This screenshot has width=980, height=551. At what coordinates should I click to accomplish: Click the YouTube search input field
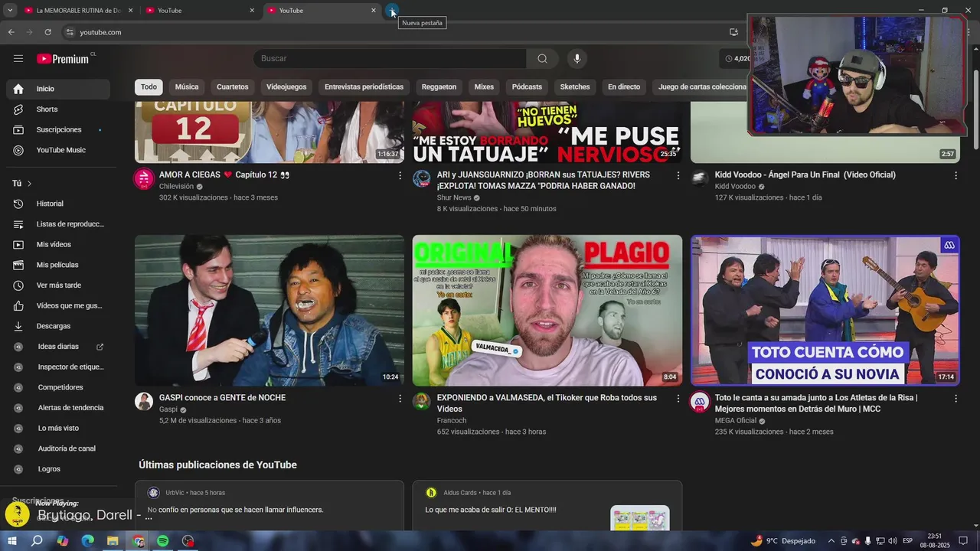[x=390, y=59]
